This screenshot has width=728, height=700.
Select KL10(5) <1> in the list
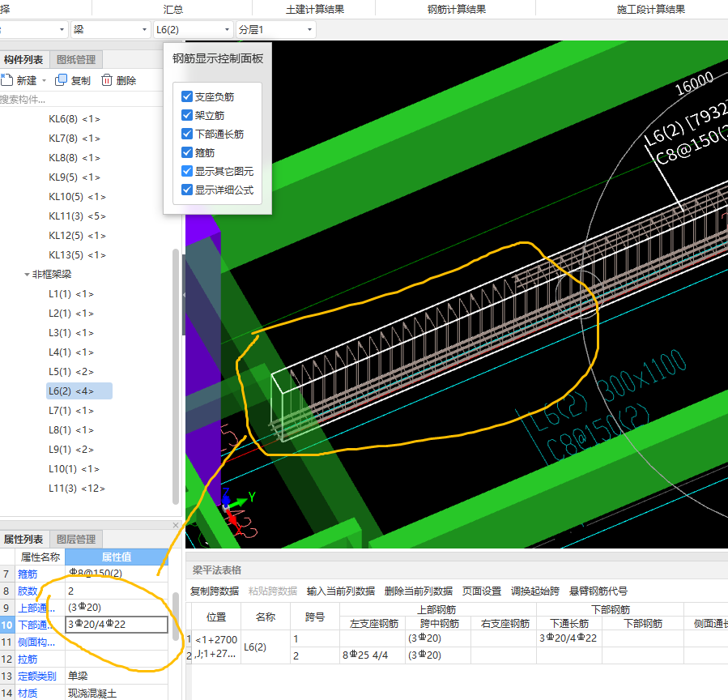(77, 197)
